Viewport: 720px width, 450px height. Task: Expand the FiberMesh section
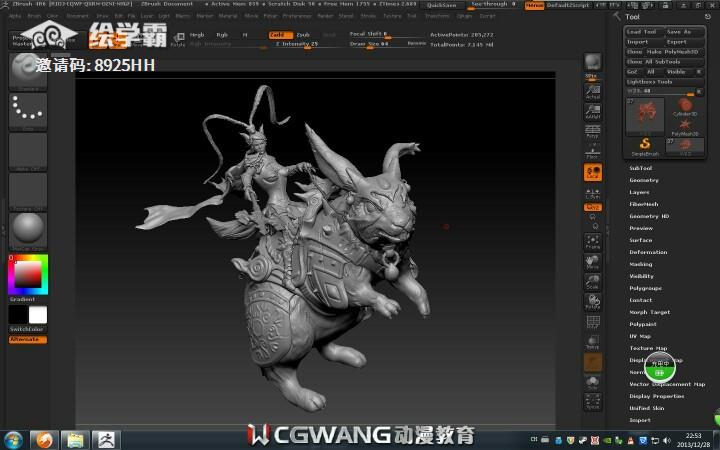pos(644,204)
